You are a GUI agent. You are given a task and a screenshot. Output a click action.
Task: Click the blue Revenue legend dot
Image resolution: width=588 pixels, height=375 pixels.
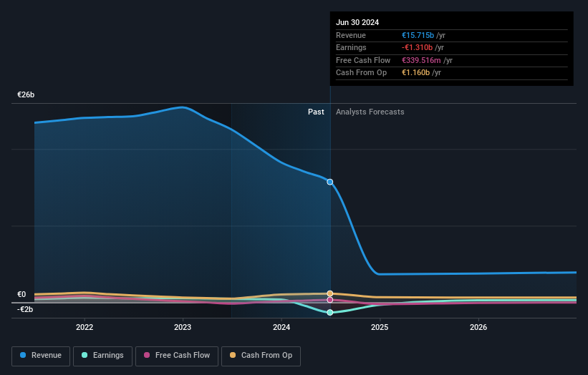click(23, 355)
